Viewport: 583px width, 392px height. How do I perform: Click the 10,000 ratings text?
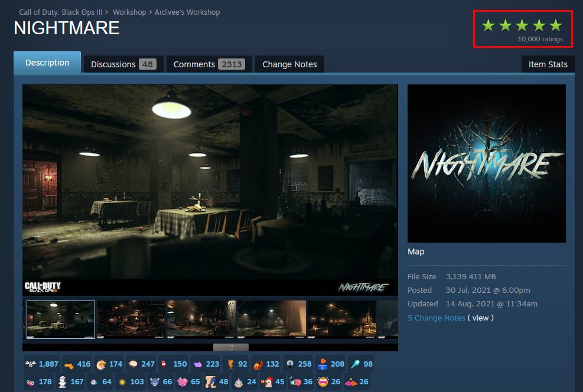540,39
